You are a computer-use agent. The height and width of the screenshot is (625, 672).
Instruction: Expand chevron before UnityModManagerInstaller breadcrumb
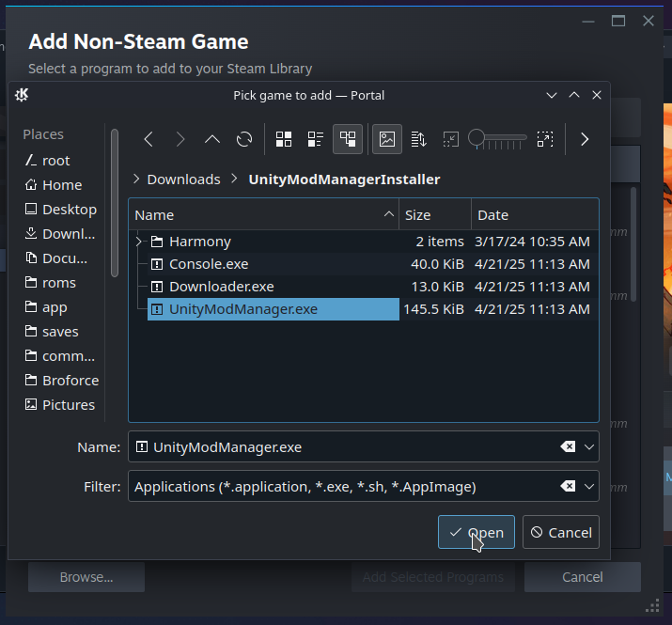click(234, 179)
